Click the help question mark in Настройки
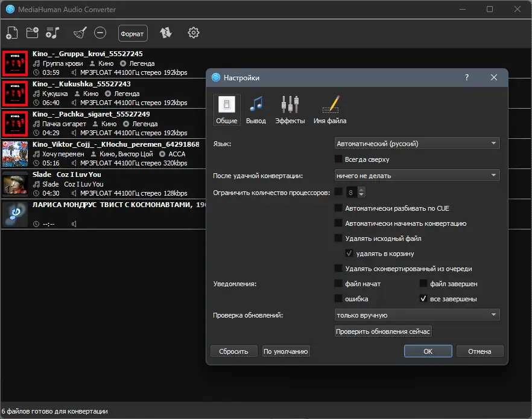 pos(467,77)
